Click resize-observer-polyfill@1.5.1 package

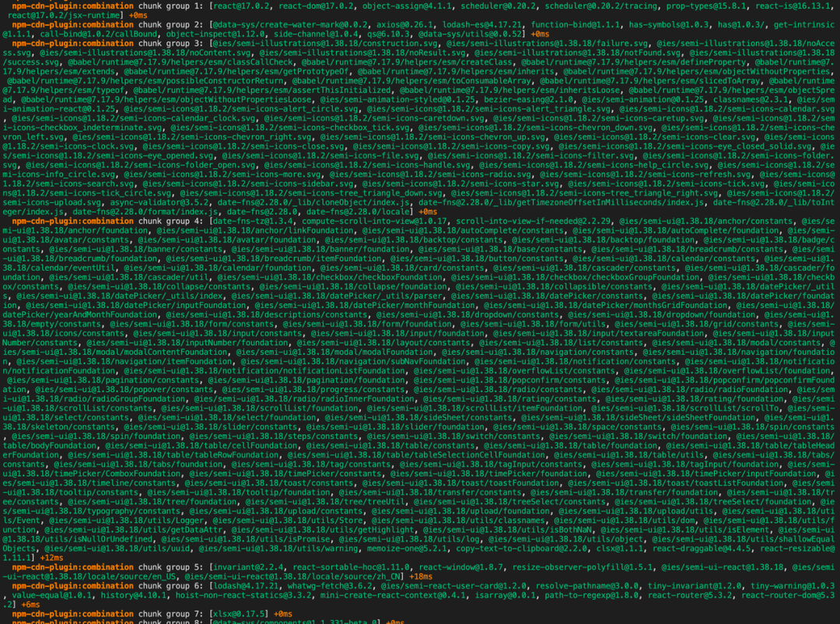[x=582, y=567]
